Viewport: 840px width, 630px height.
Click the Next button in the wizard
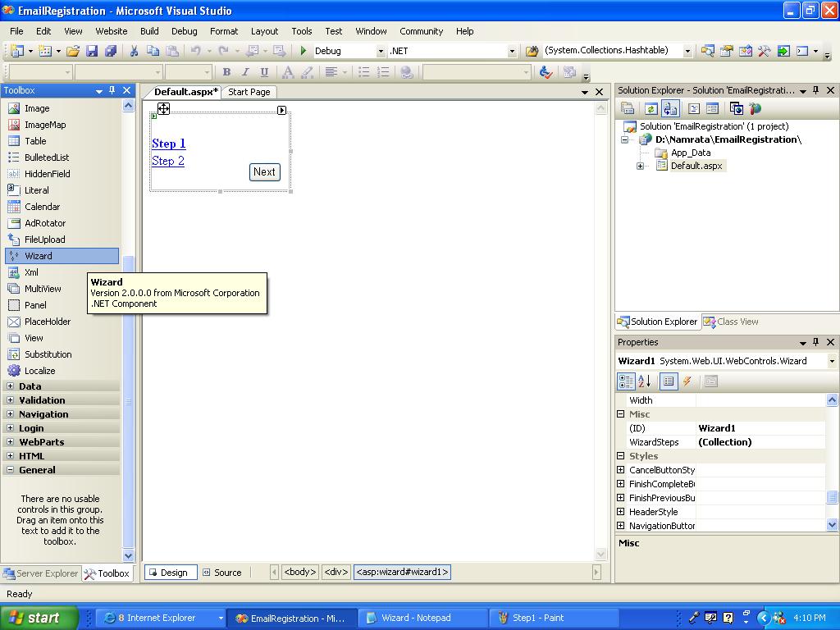265,172
